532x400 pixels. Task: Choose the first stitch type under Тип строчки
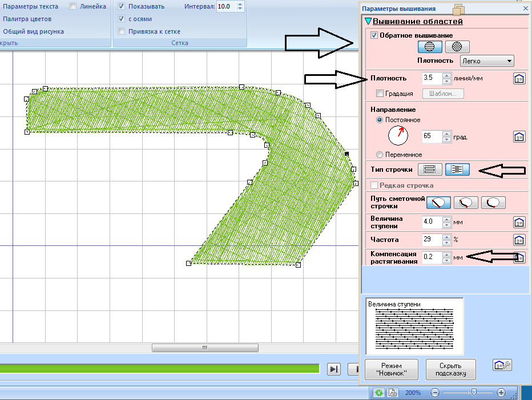(x=429, y=169)
